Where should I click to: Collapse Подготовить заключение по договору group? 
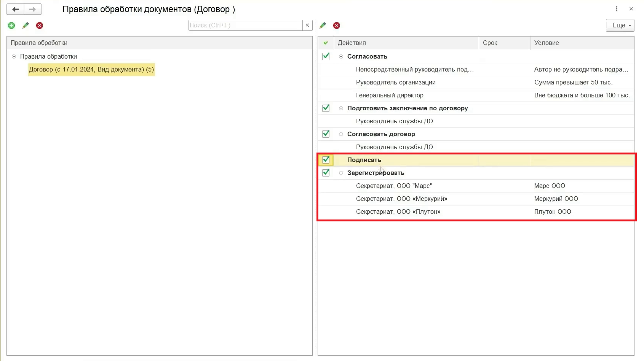coord(341,108)
